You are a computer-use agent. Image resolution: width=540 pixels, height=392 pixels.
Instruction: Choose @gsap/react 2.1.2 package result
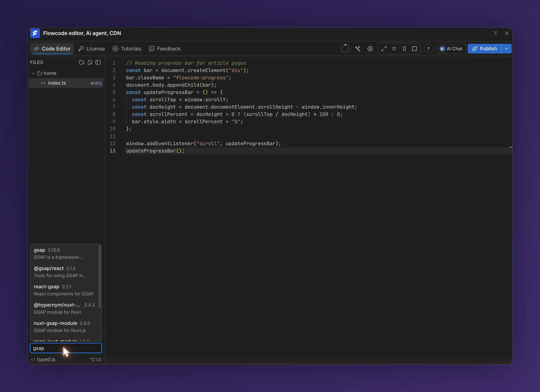click(x=65, y=272)
